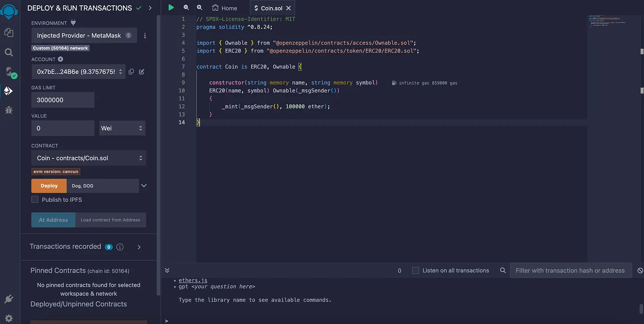Add a new account with plus icon
644x324 pixels.
click(x=61, y=59)
